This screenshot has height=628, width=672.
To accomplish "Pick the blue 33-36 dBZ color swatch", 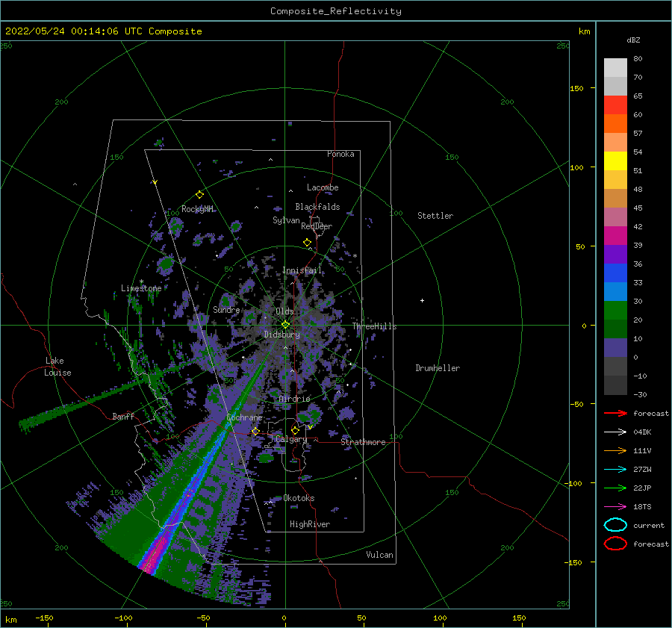I will (615, 273).
